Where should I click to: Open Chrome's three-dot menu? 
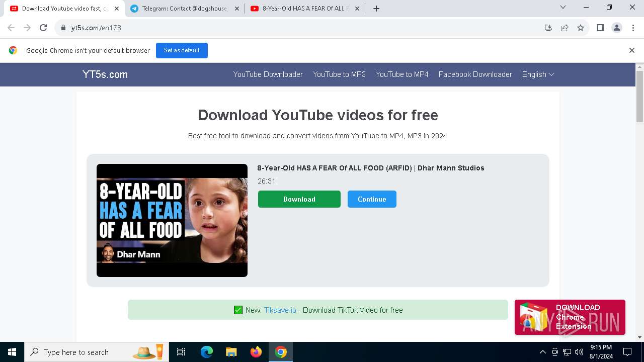pos(632,28)
